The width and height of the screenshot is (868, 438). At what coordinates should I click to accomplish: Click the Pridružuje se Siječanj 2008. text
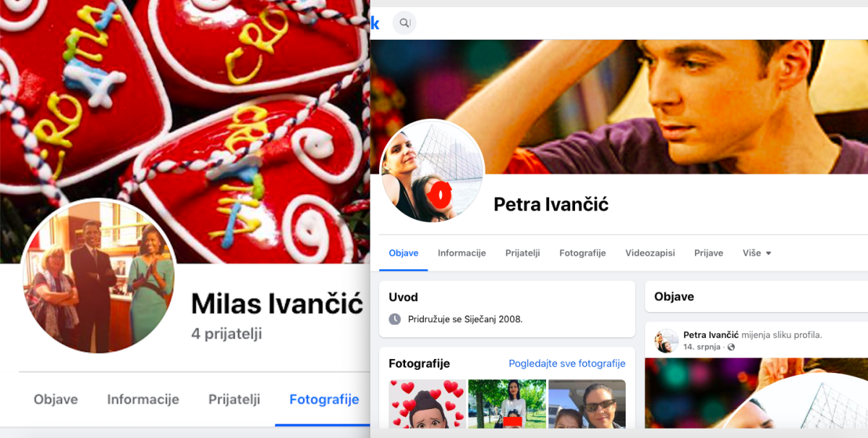[465, 319]
